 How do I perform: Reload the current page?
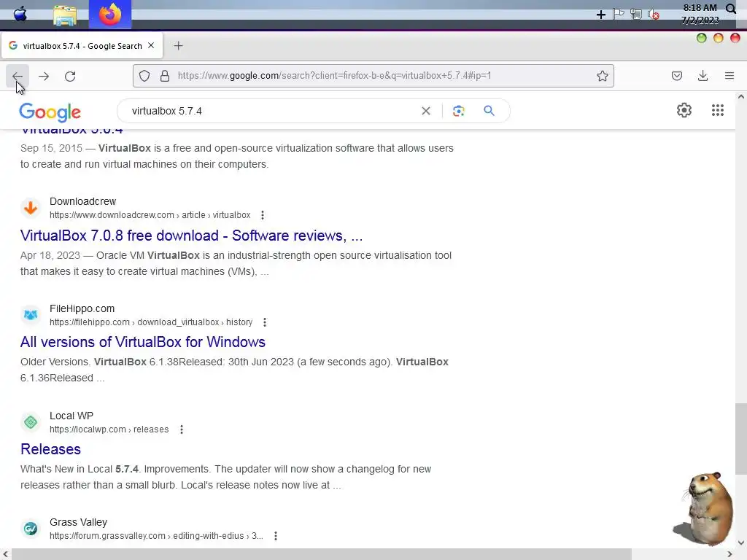70,76
